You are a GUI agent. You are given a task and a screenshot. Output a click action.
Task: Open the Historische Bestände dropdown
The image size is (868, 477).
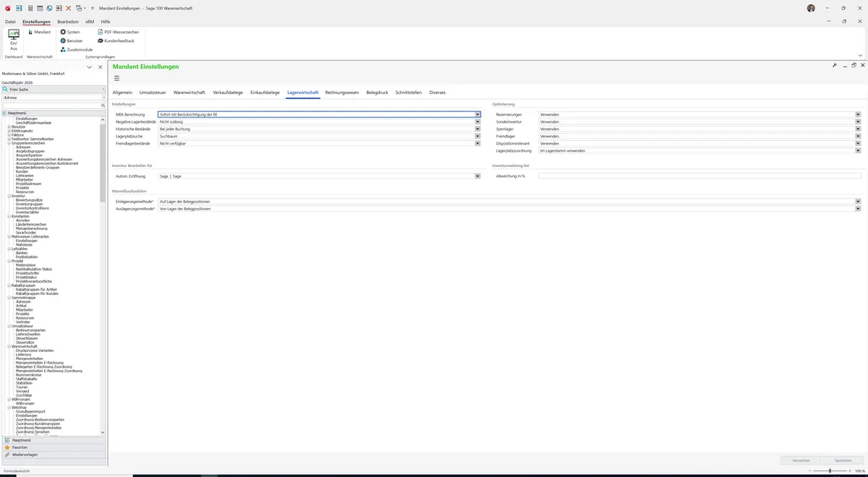coord(477,129)
